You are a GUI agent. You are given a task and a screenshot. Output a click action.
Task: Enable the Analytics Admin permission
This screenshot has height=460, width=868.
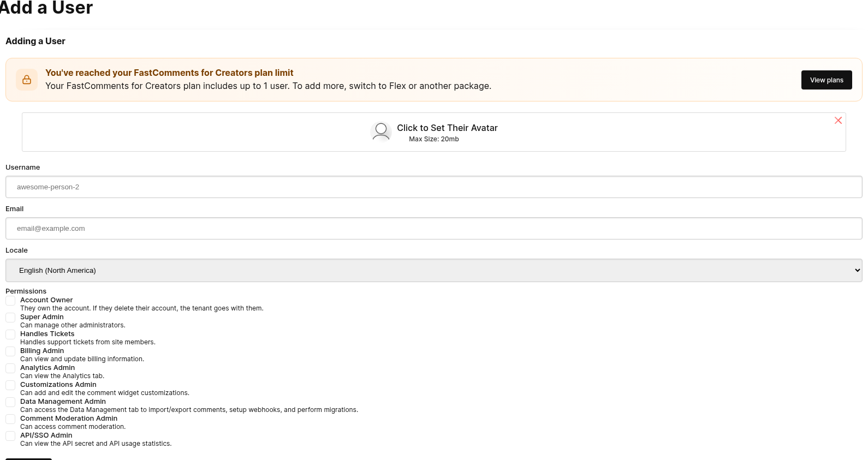tap(10, 368)
